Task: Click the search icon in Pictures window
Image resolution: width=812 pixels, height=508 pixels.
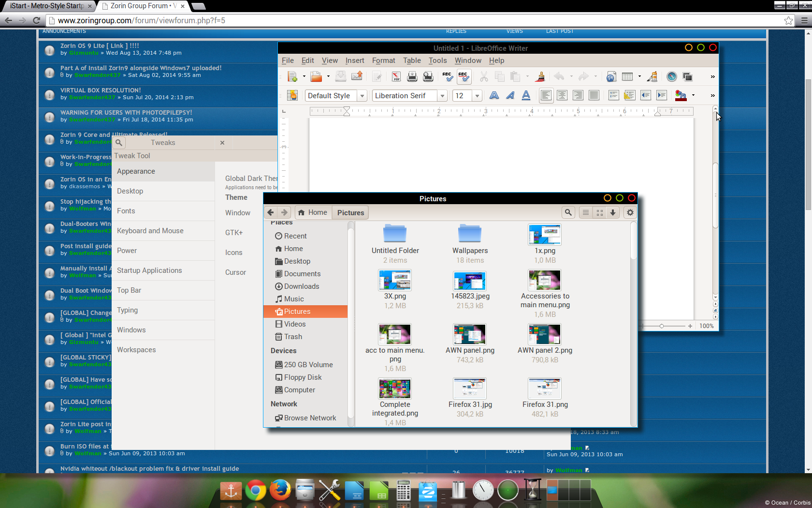Action: [568, 212]
